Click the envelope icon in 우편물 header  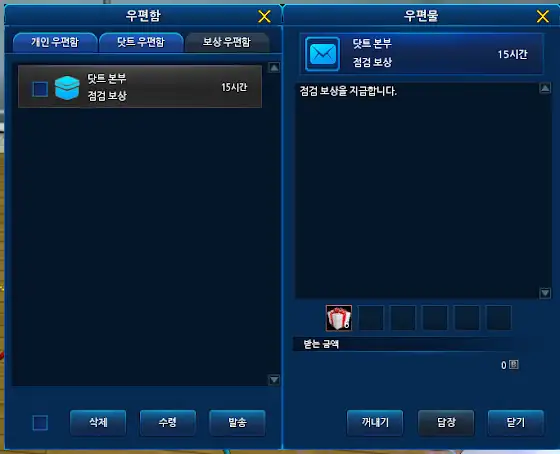click(x=322, y=54)
